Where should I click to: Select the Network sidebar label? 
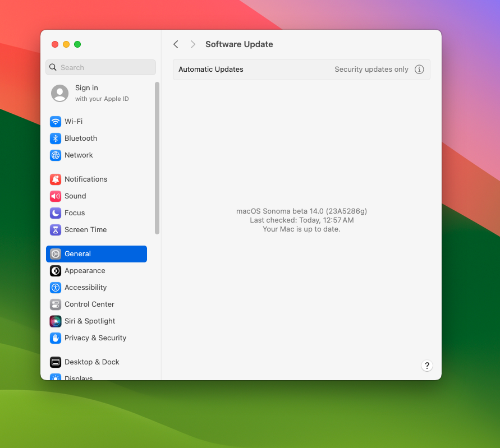click(x=79, y=155)
